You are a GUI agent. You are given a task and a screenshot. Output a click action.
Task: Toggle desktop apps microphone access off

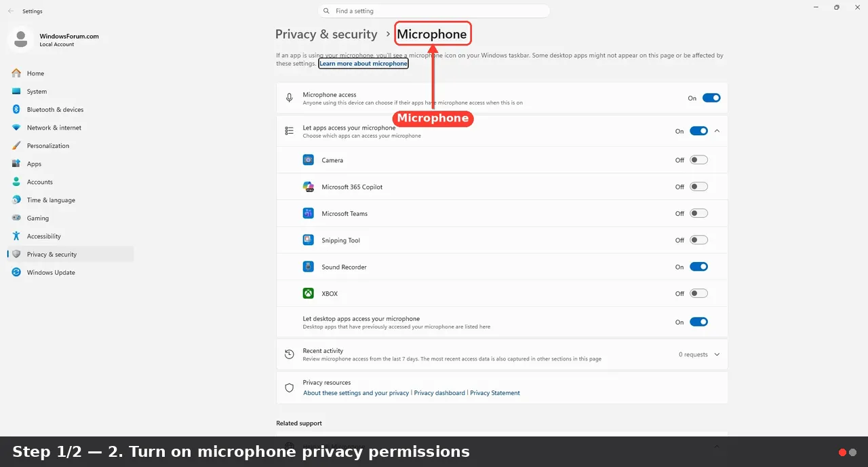pos(698,322)
